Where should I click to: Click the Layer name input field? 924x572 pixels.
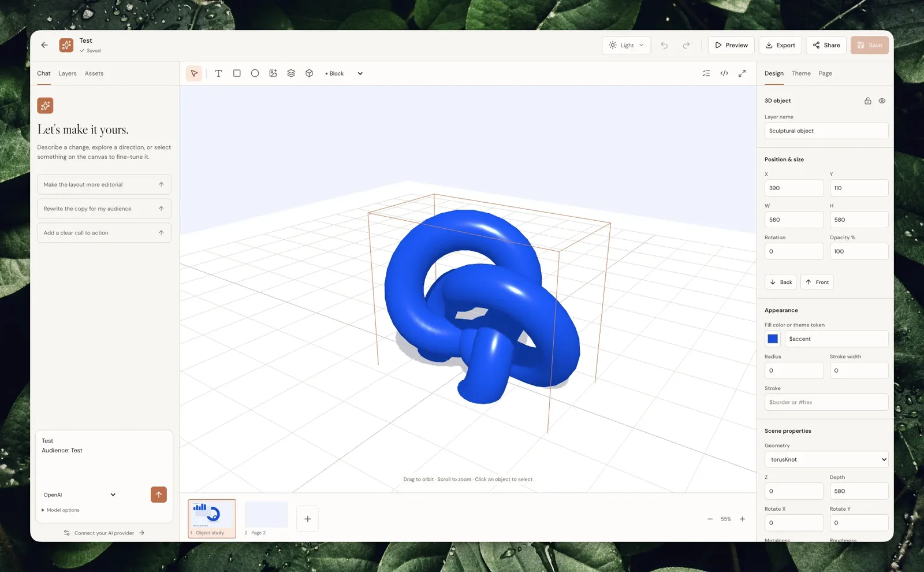(826, 131)
